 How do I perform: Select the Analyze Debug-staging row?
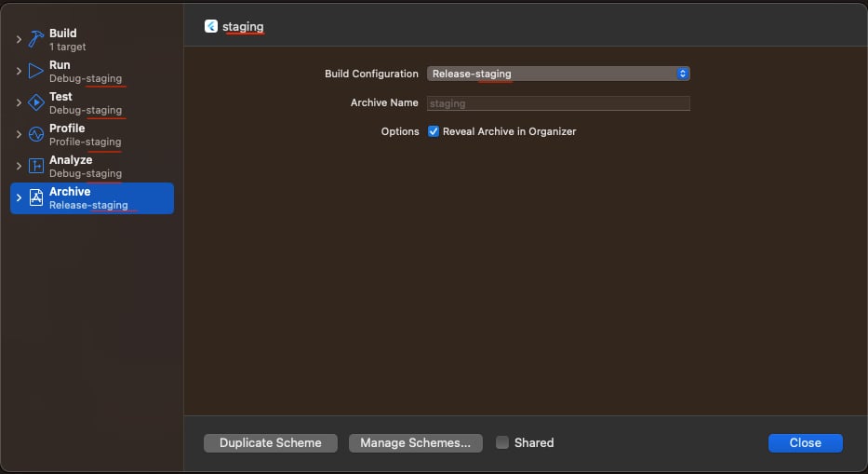[92, 167]
